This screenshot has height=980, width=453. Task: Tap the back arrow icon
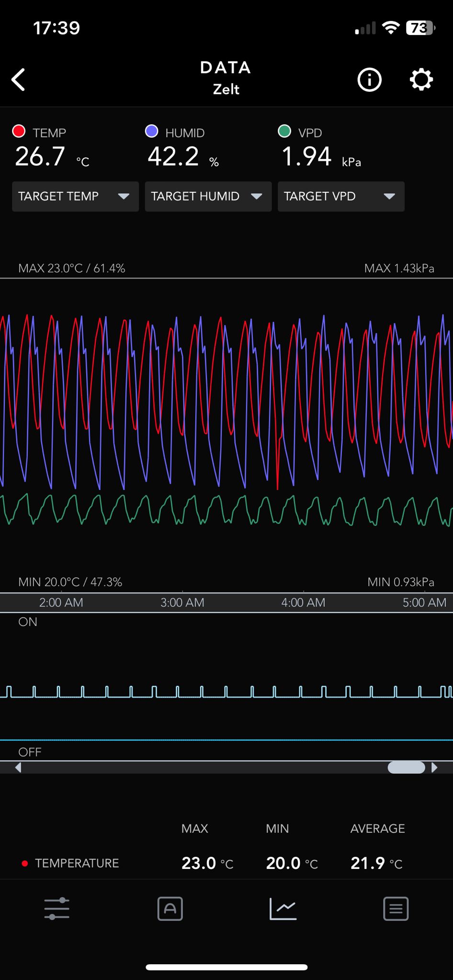pyautogui.click(x=19, y=79)
